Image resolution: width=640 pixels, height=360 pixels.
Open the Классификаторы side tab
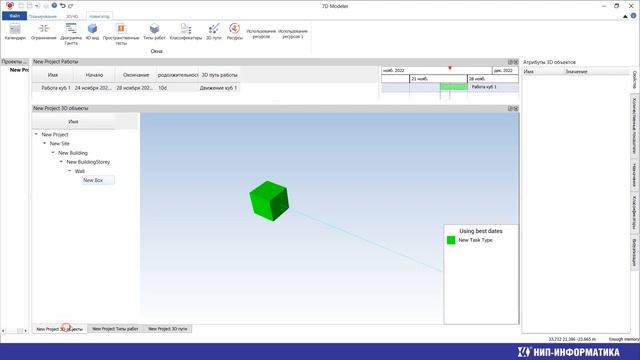[x=635, y=213]
